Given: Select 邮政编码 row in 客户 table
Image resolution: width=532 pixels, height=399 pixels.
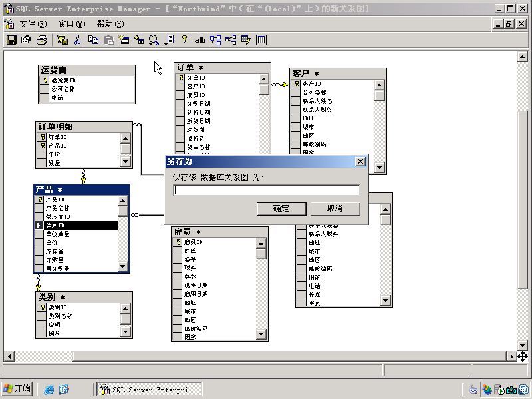Looking at the screenshot, I should point(333,144).
